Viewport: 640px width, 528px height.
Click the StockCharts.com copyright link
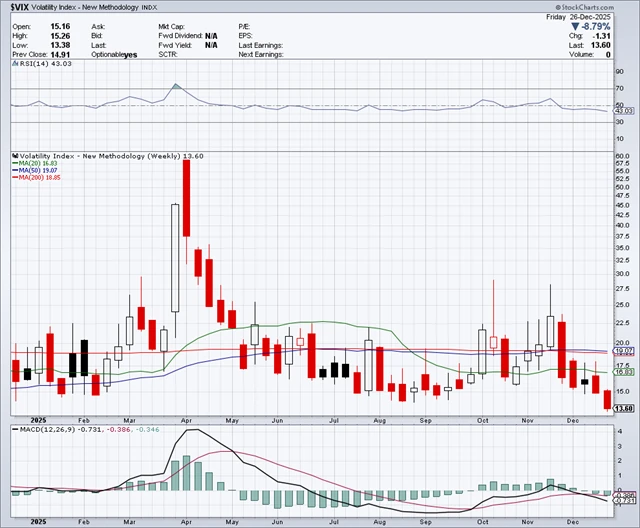(x=596, y=7)
